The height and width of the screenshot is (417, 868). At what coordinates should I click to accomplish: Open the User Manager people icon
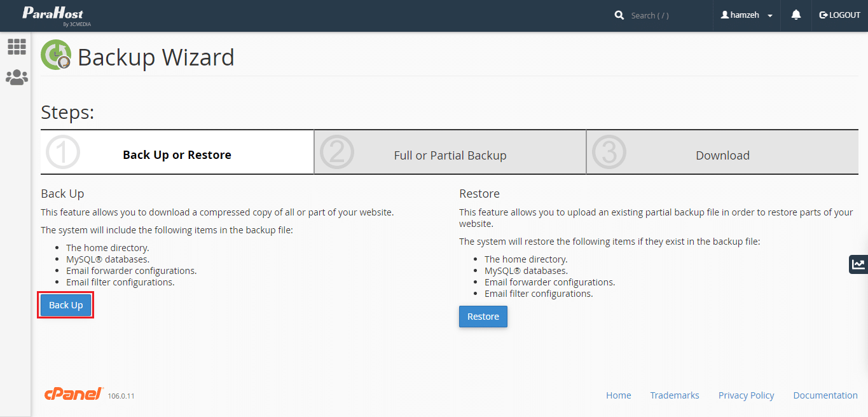click(x=17, y=78)
